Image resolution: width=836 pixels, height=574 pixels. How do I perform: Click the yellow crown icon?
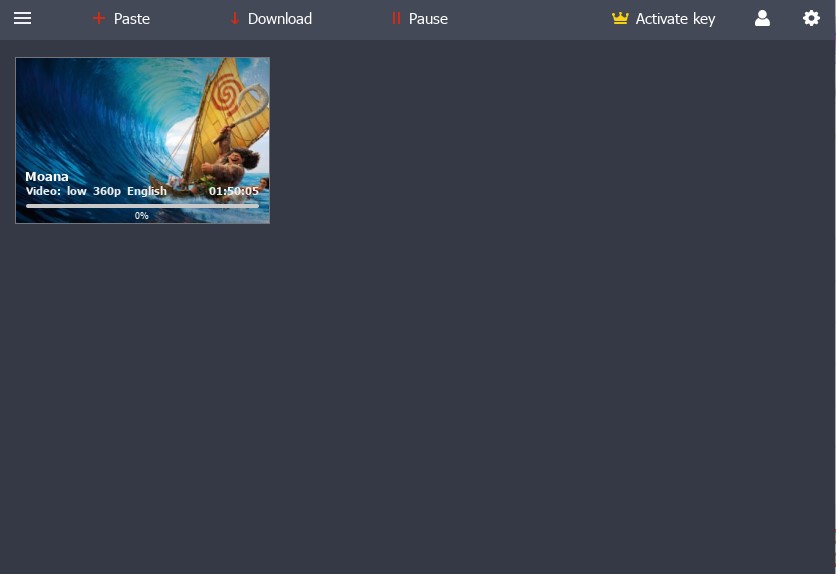click(620, 19)
